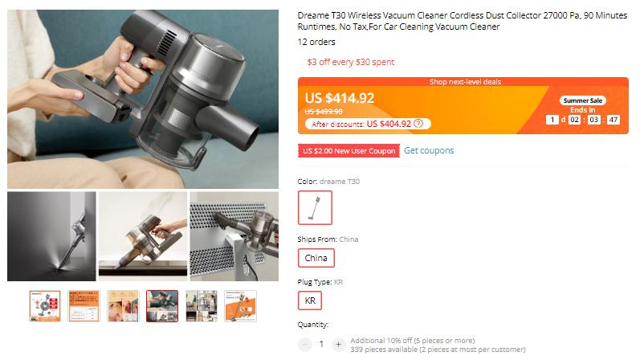Select the third thumbnail showing lifestyle collage

pos(123,306)
